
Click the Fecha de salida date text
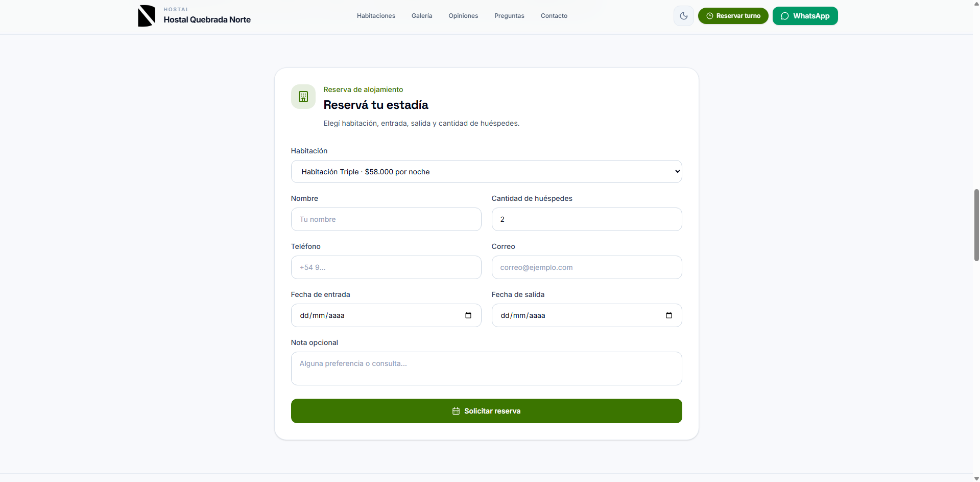coord(523,315)
